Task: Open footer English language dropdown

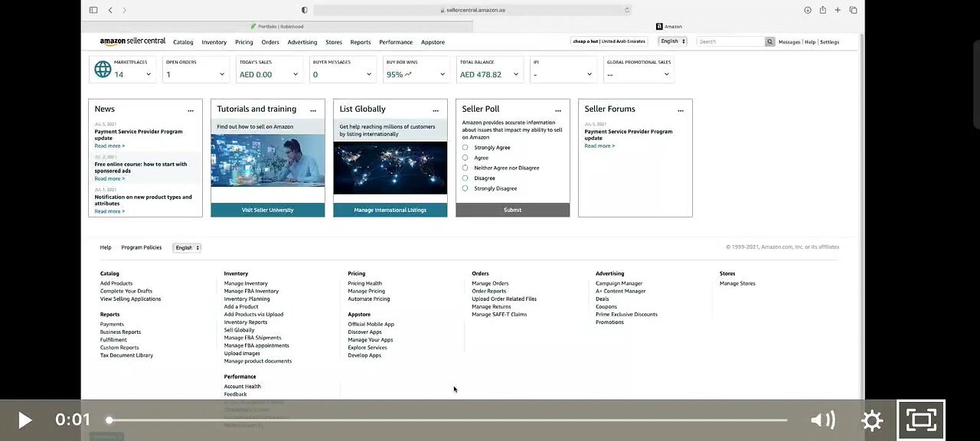Action: [x=187, y=247]
